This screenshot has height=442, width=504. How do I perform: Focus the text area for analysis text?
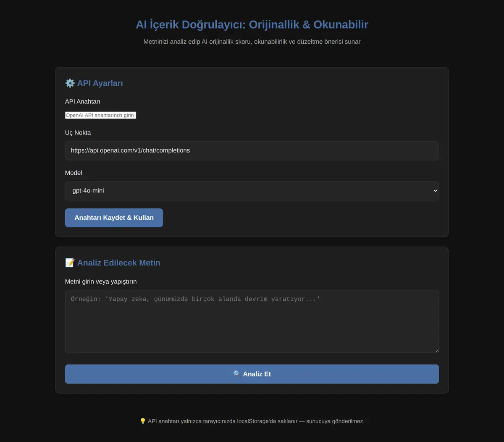pos(252,321)
